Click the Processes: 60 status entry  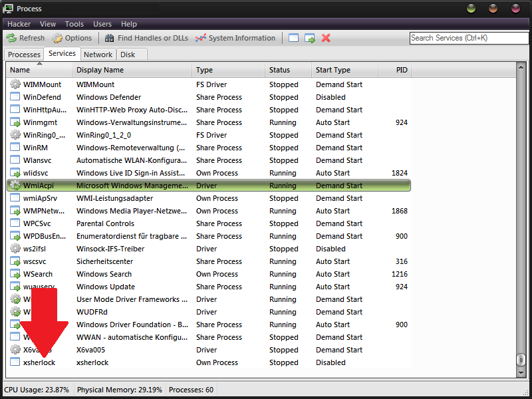[x=191, y=390]
